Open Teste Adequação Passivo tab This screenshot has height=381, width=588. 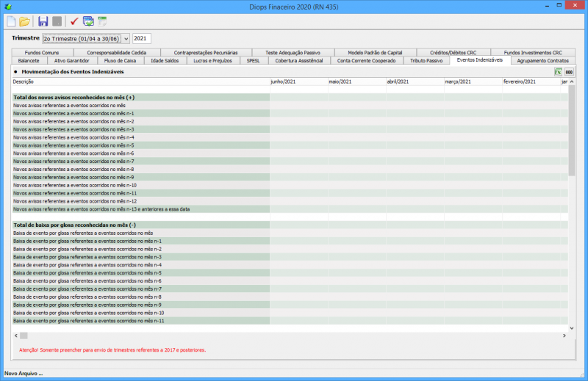click(x=293, y=52)
